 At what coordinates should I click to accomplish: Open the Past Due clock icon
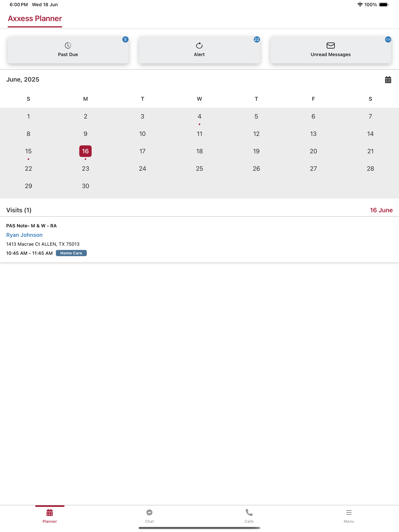[68, 45]
